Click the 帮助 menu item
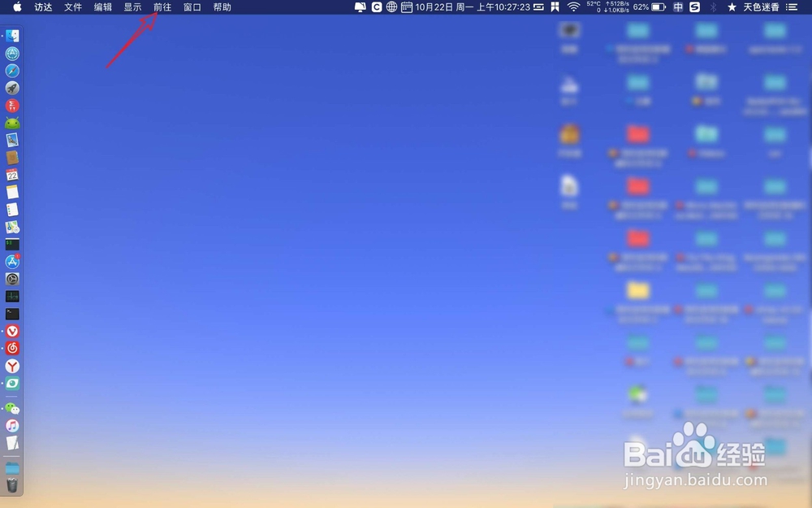 222,7
